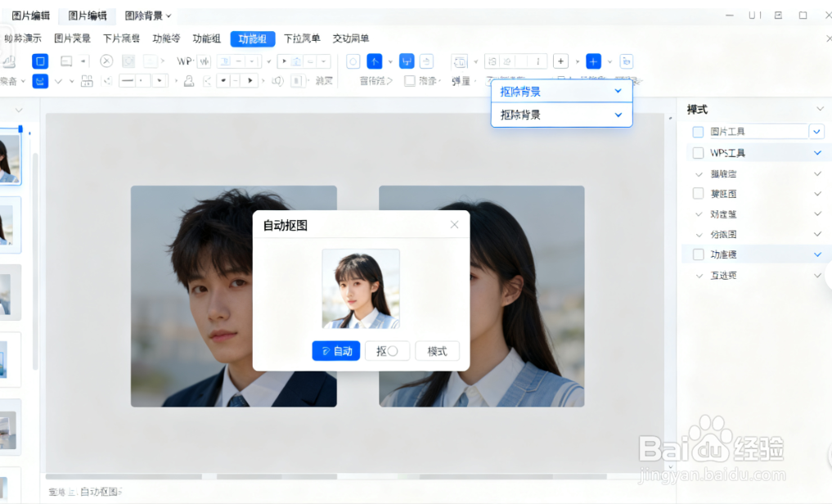
Task: Click the circled X cancel icon in the toolbar
Action: click(106, 61)
